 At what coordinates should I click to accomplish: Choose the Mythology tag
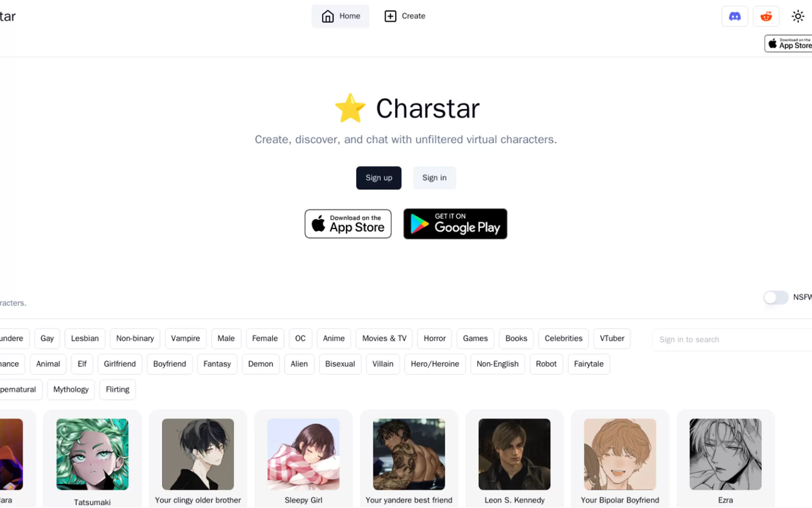[x=71, y=389]
